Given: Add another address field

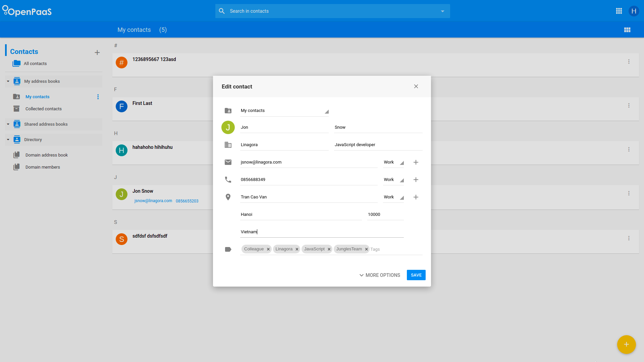Looking at the screenshot, I should click(416, 197).
